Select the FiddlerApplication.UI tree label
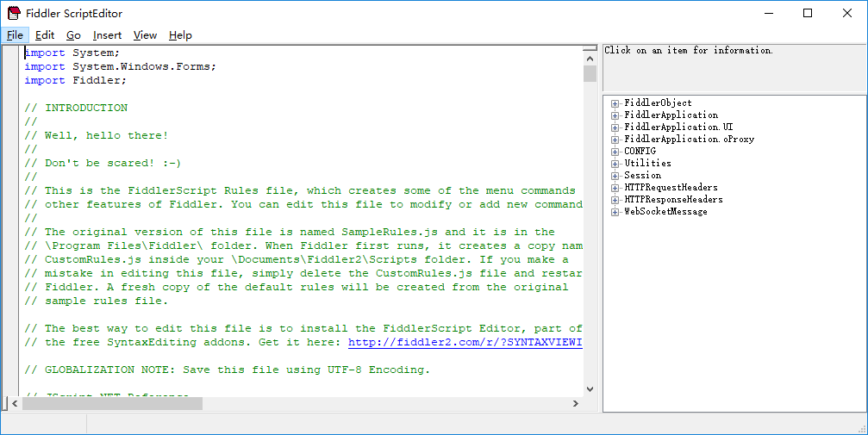 678,127
